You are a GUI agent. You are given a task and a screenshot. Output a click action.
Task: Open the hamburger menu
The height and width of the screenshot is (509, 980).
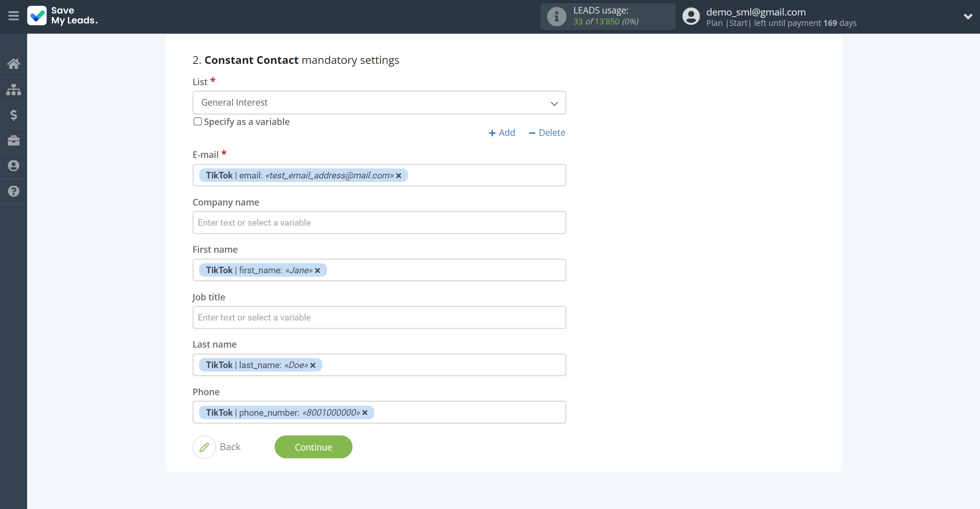pyautogui.click(x=14, y=16)
